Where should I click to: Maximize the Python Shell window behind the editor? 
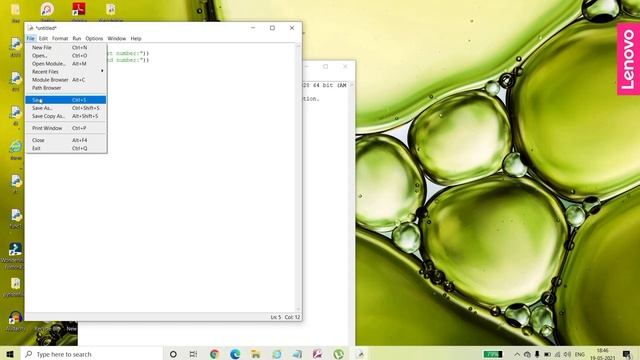coord(326,66)
